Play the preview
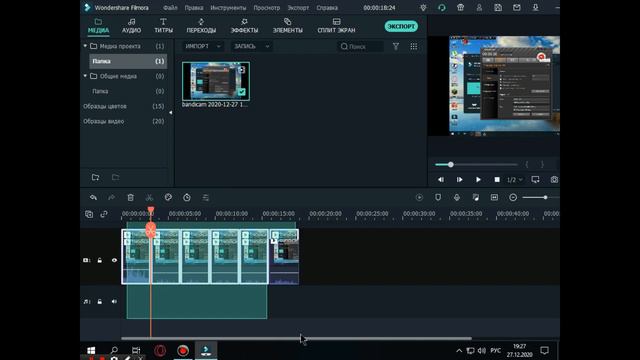This screenshot has height=360, width=640. [478, 180]
